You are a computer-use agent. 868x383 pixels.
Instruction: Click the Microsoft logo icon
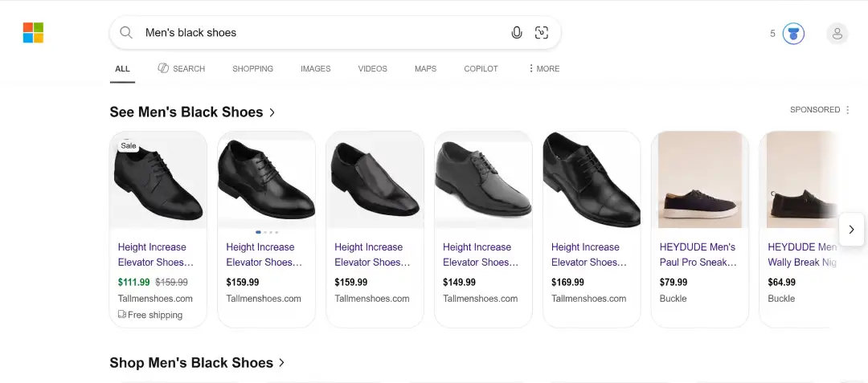[x=33, y=33]
